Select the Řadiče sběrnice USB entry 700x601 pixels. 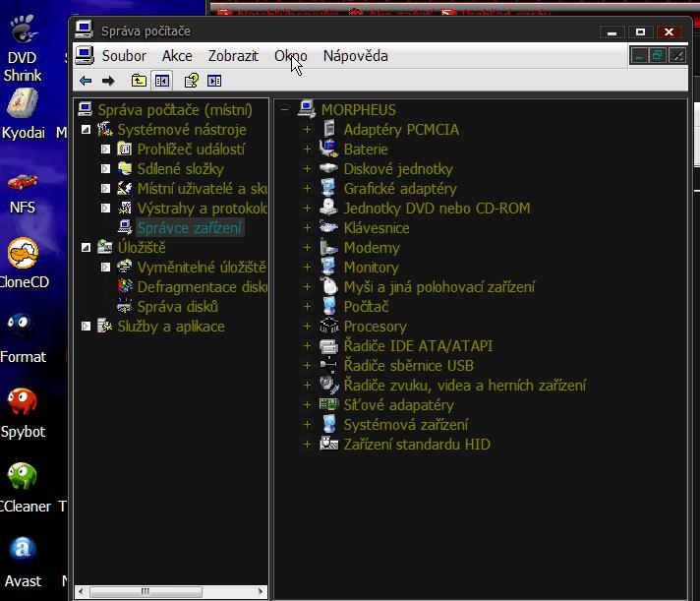point(408,366)
